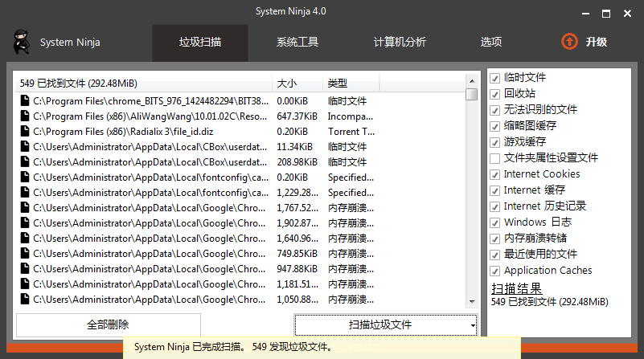Click the 749.85KiB size cell

pos(297,254)
